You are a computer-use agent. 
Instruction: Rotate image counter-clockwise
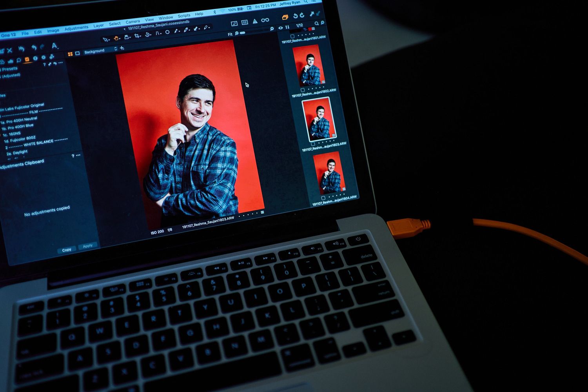(296, 16)
